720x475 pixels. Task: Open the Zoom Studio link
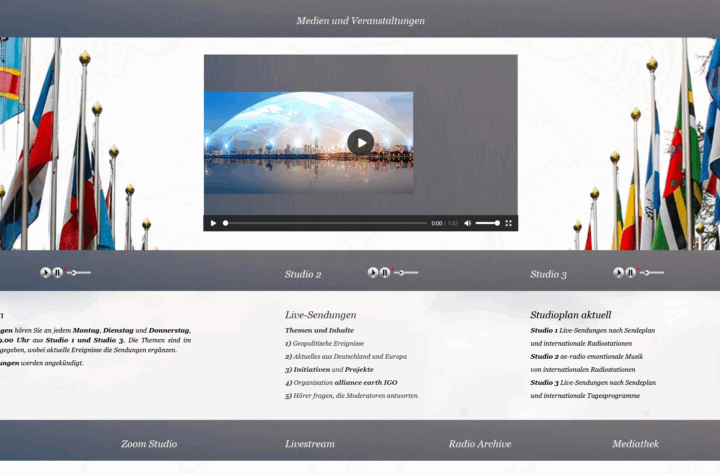(x=149, y=443)
